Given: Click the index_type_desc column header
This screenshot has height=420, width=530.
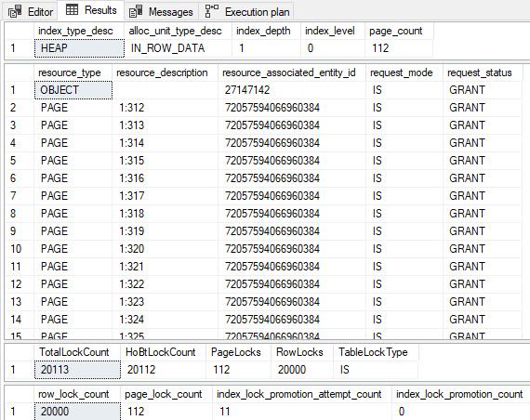Looking at the screenshot, I should [x=79, y=31].
